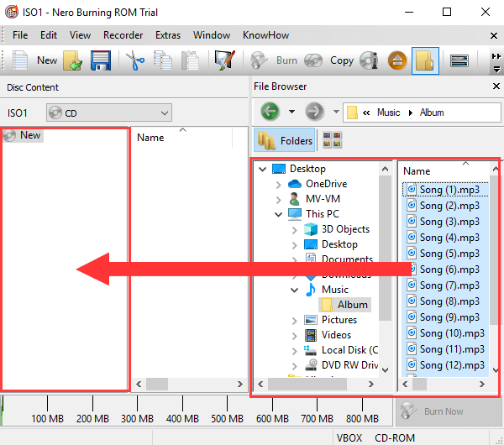The width and height of the screenshot is (504, 445).
Task: Open the Back history dropdown arrow
Action: click(291, 112)
